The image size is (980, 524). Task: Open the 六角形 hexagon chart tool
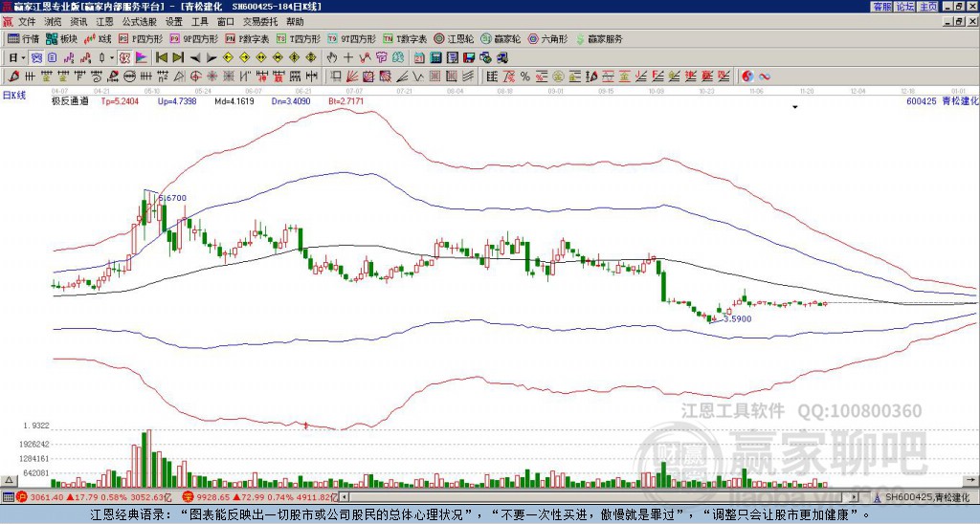pos(548,38)
